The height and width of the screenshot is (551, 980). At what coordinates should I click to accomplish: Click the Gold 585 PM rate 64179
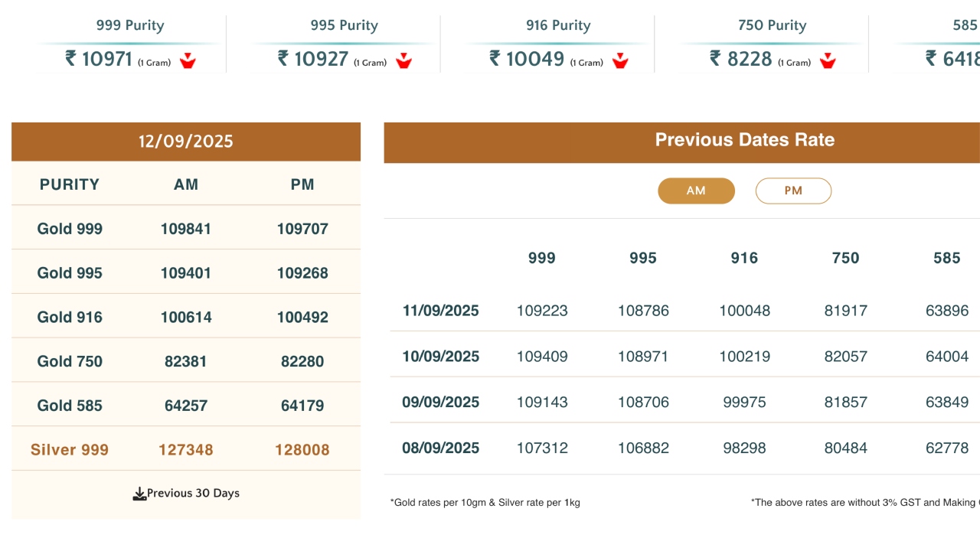tap(302, 406)
